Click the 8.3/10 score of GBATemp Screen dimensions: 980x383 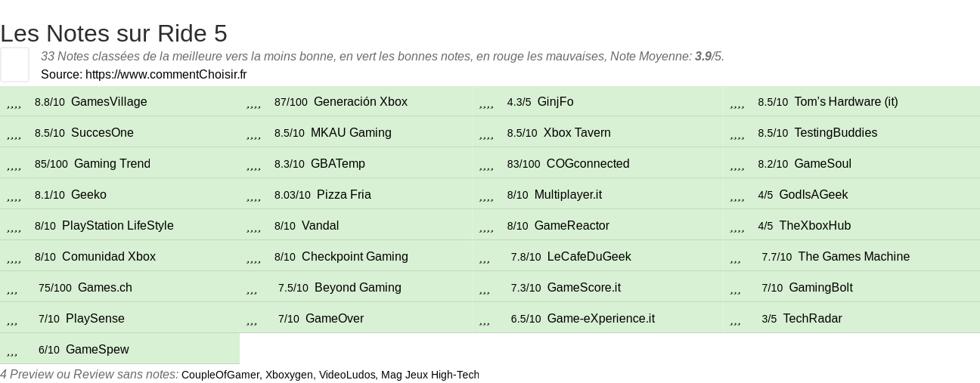(290, 164)
